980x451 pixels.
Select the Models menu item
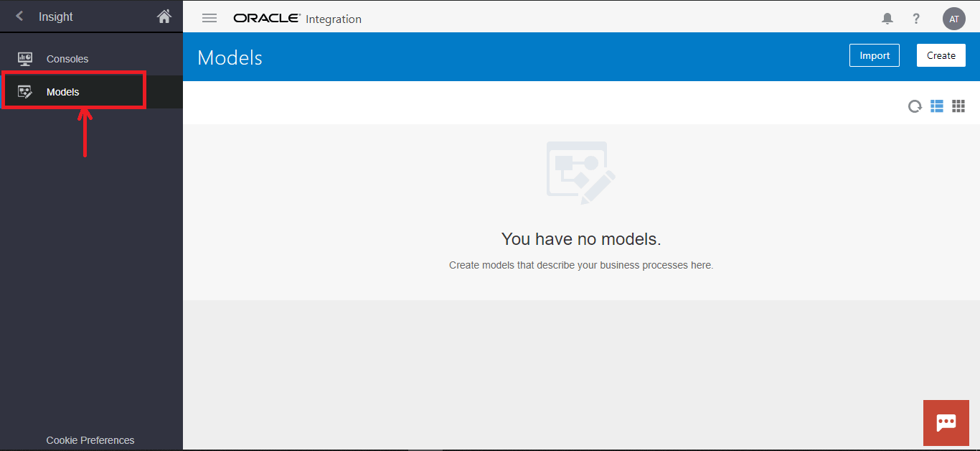[63, 92]
